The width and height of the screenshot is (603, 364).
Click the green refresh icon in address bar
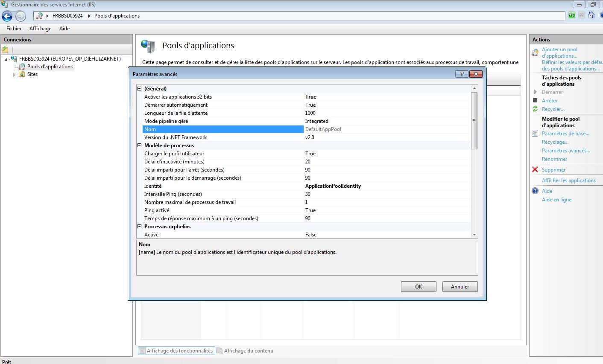(572, 15)
